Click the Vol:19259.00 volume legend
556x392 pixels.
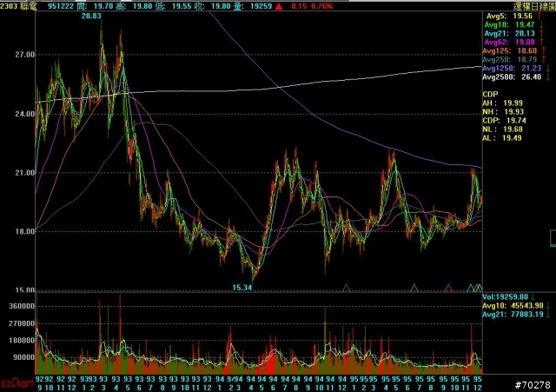[x=506, y=297]
